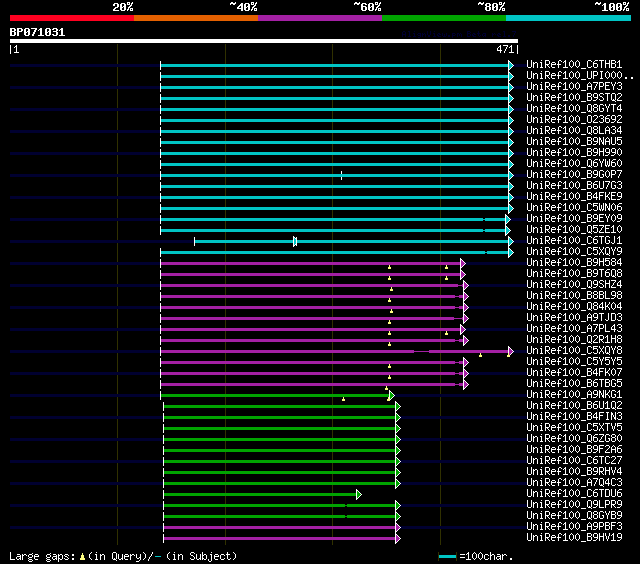Click the UniRef100_C5XTV5 label

574,428
